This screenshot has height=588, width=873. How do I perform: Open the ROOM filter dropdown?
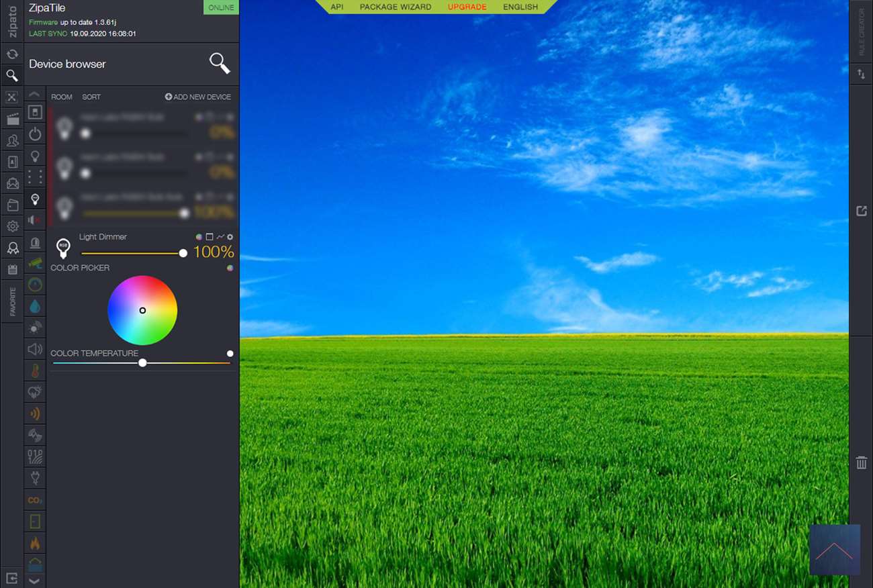click(x=62, y=97)
